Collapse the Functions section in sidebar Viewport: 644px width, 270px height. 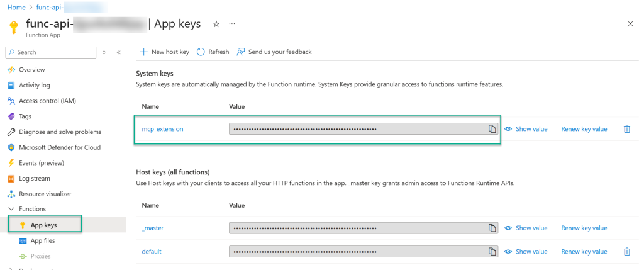click(x=11, y=209)
